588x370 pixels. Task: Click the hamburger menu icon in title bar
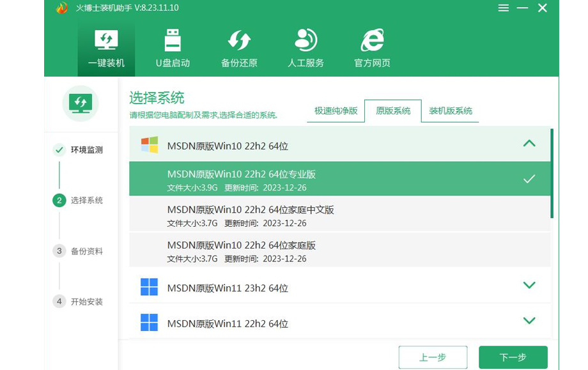[x=504, y=8]
